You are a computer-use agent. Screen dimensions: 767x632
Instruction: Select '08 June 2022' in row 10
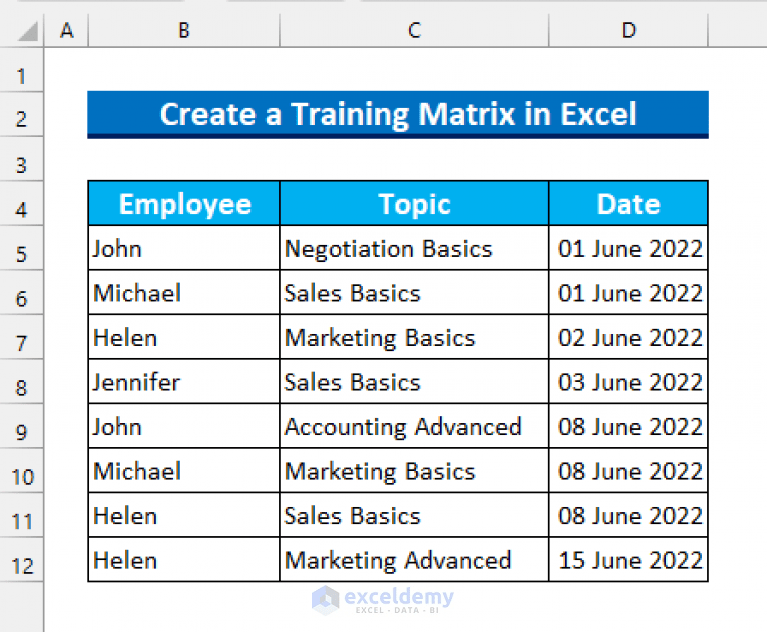[629, 471]
